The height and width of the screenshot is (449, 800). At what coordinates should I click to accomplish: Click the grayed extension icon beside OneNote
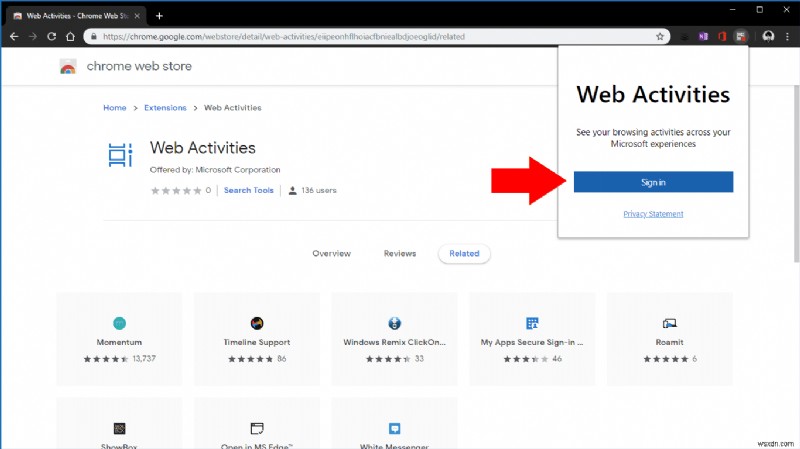[685, 37]
